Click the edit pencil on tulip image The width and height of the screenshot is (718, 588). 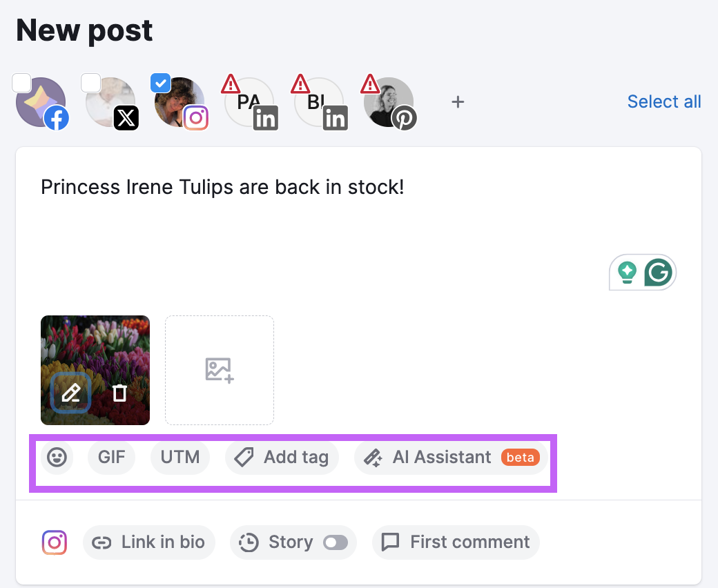71,393
